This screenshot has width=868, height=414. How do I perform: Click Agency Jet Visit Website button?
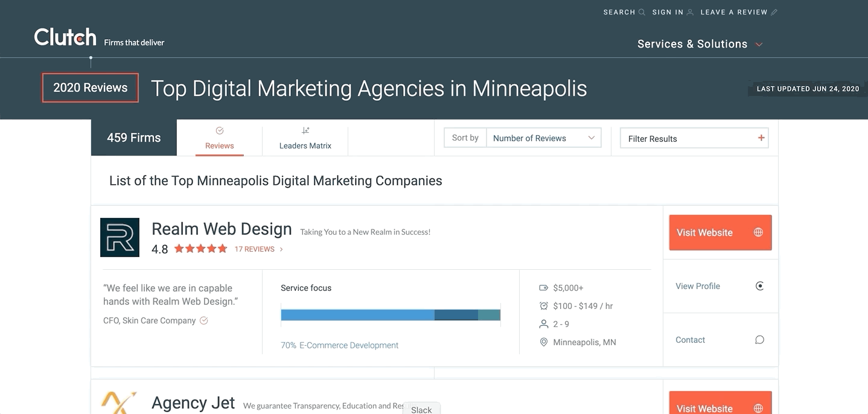[720, 403]
